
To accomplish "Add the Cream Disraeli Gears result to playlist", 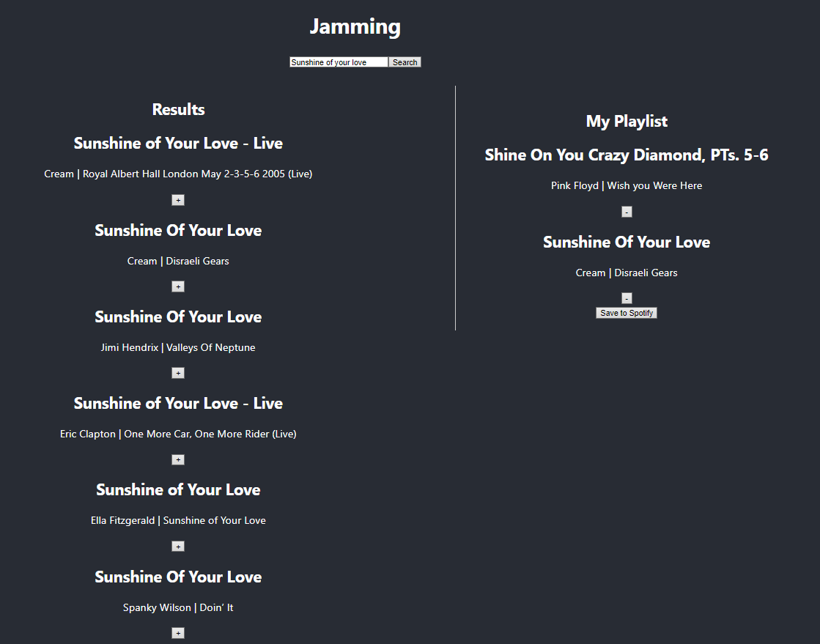I will click(178, 286).
